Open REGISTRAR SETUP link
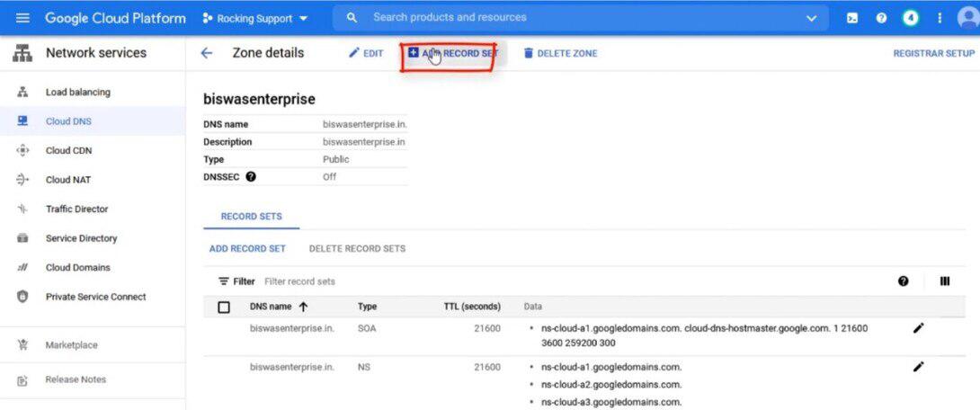The height and width of the screenshot is (410, 980). coord(934,54)
